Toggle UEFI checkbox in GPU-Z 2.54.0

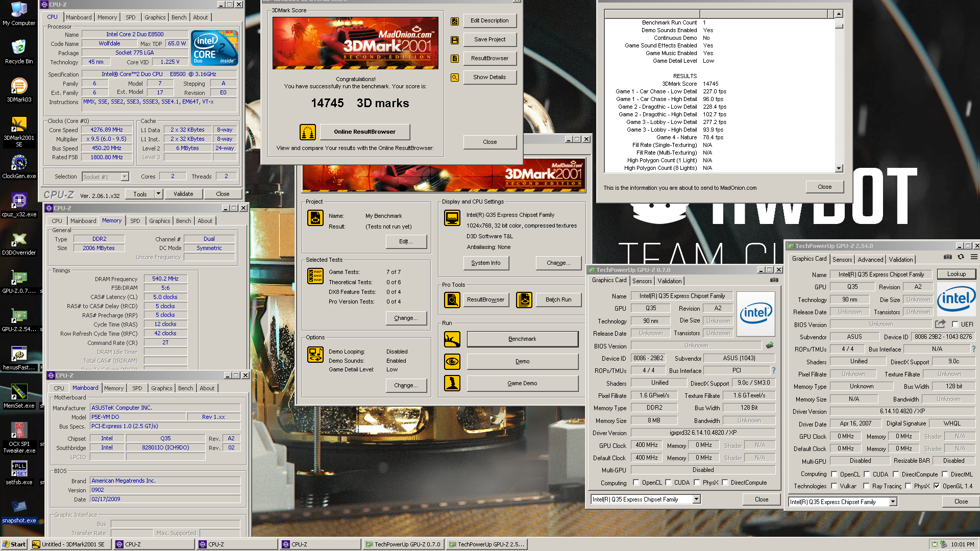point(955,324)
